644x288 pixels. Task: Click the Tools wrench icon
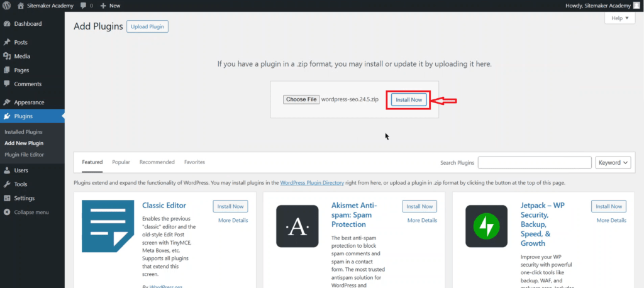point(6,184)
